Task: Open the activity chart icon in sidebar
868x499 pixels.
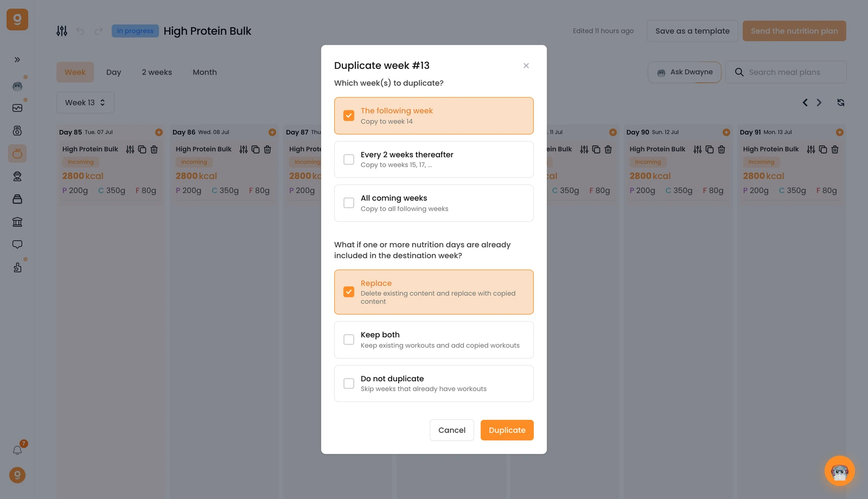Action: pyautogui.click(x=17, y=108)
